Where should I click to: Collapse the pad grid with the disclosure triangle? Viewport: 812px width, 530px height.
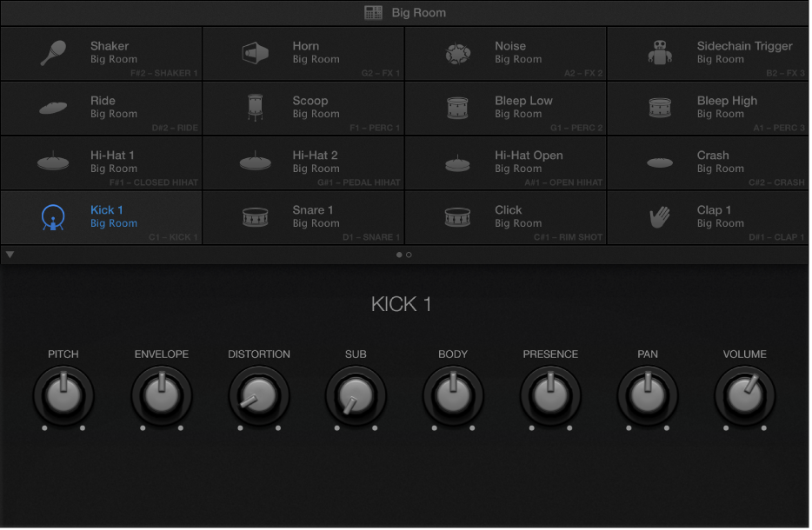(x=10, y=254)
